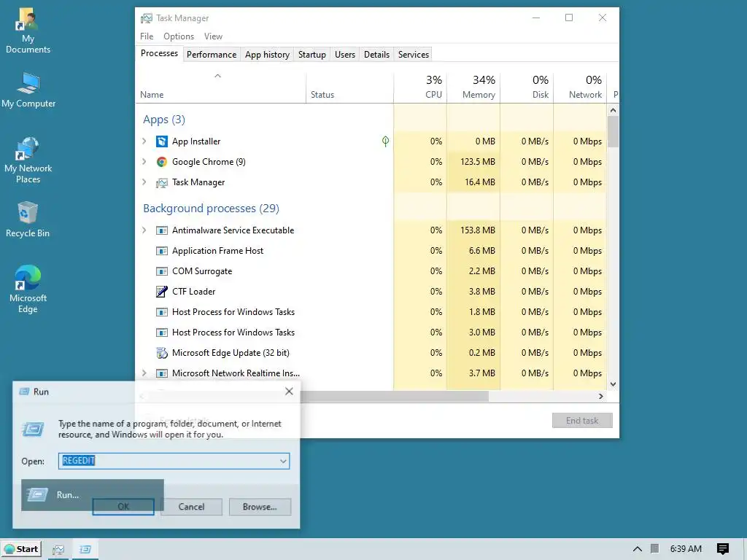Click the Run dialog taskbar button
This screenshot has width=747, height=560.
coord(85,550)
